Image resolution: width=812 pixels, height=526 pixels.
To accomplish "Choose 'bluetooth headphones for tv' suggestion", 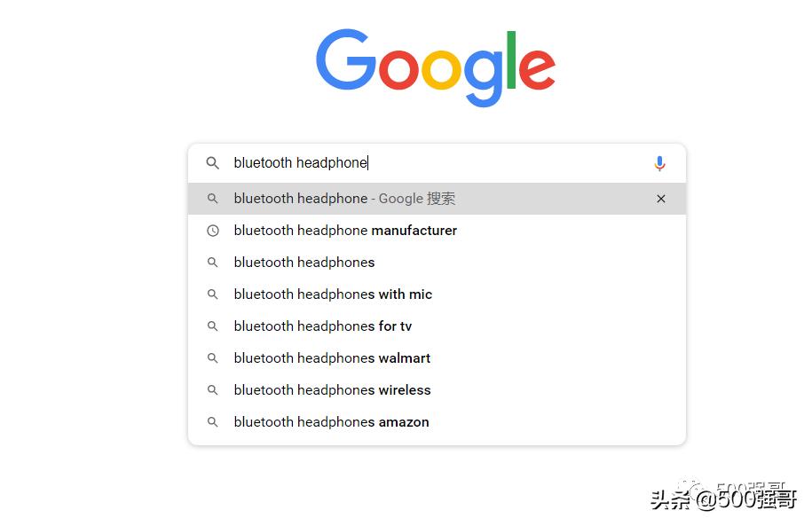I will [323, 326].
